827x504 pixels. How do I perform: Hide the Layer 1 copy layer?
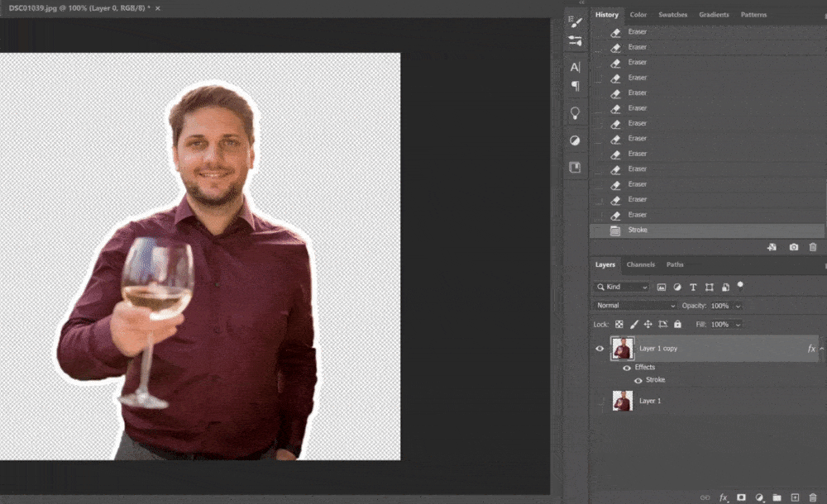tap(600, 349)
